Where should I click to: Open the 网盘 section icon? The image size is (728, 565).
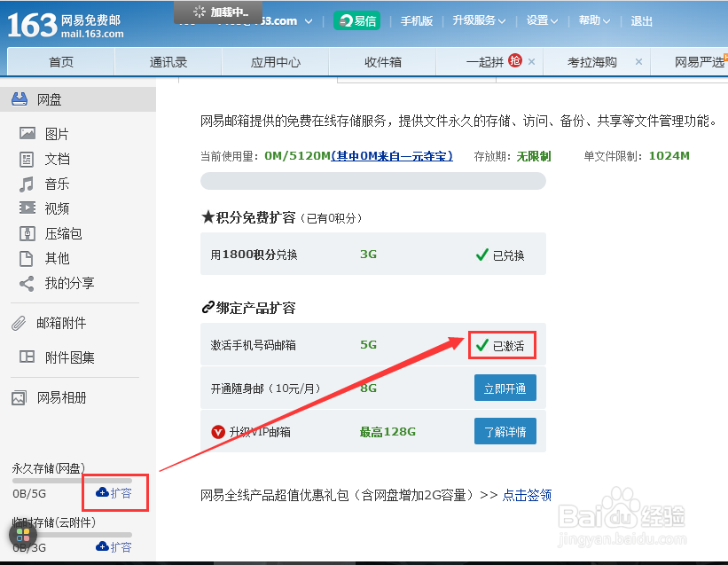tap(20, 98)
